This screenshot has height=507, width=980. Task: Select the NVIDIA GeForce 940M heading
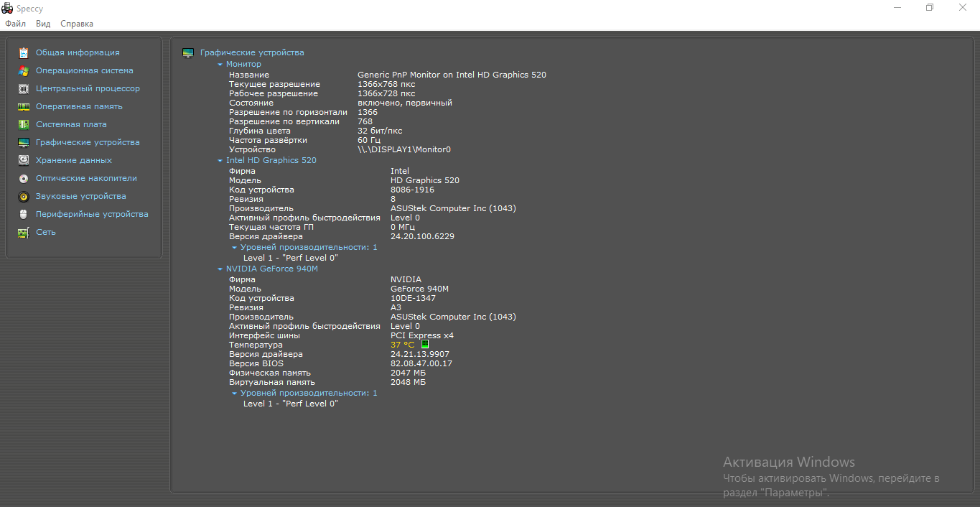(x=272, y=269)
